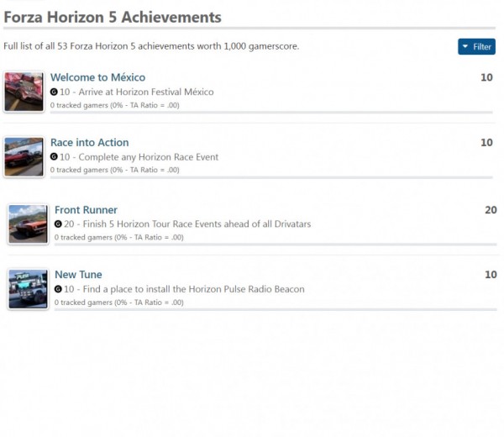Click the 10 score beside New Tune
This screenshot has height=437, width=504.
[491, 275]
